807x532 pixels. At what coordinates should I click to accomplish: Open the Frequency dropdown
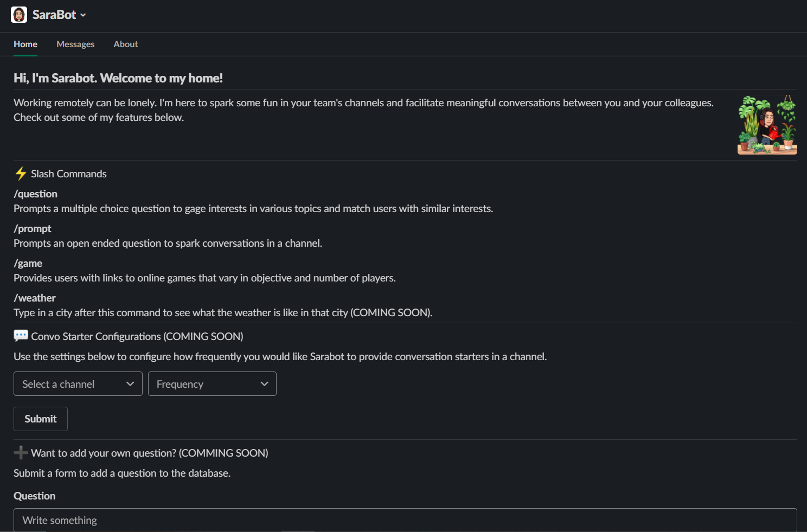205,384
